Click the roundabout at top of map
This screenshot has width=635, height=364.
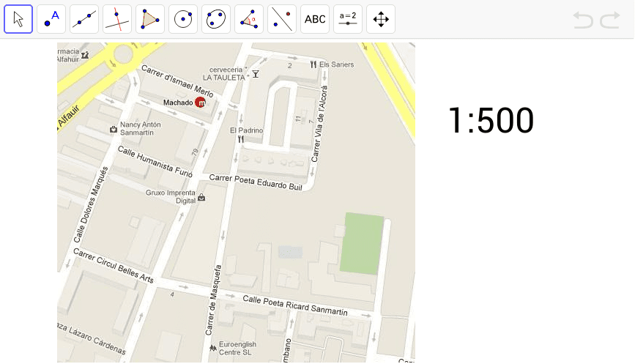pyautogui.click(x=124, y=54)
